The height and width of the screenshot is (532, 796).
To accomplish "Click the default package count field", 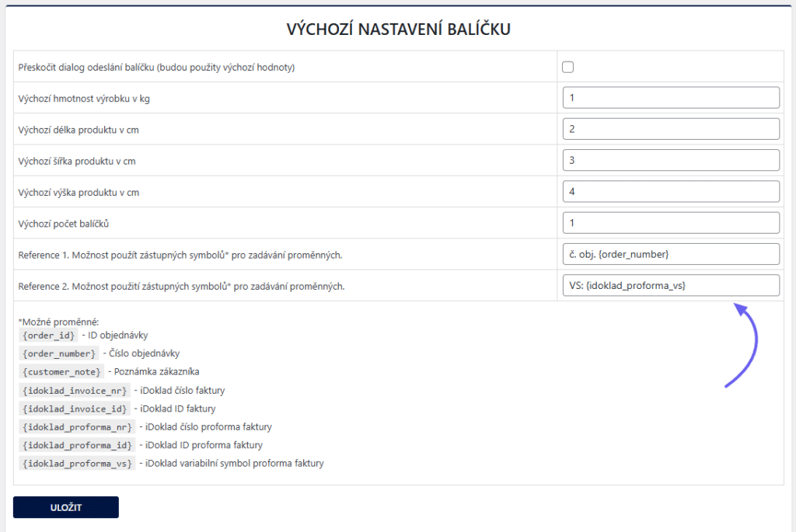I will 670,221.
